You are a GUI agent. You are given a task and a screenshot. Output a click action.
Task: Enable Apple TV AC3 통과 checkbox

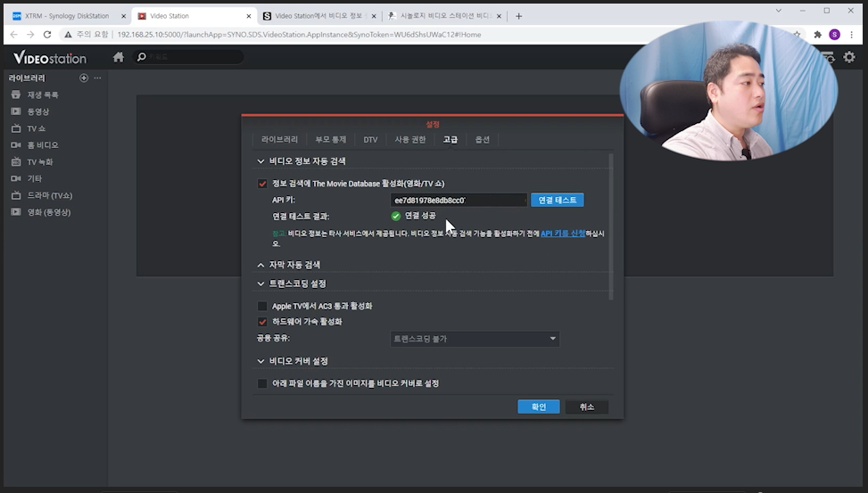click(x=262, y=306)
